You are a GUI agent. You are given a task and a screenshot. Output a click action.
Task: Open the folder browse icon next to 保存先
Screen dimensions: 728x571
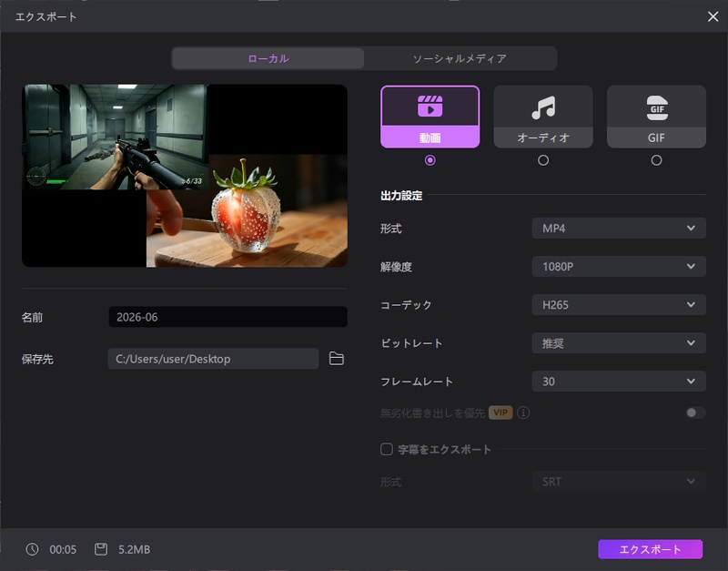(336, 358)
